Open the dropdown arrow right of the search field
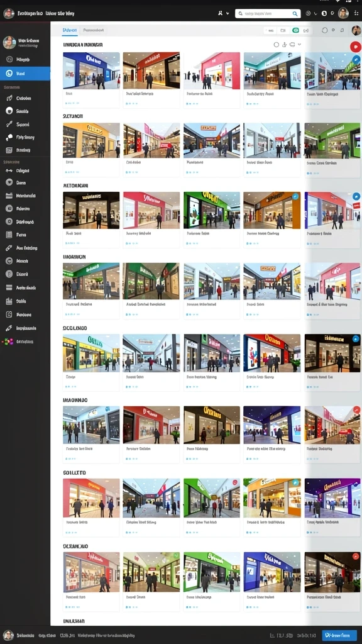 click(x=315, y=14)
